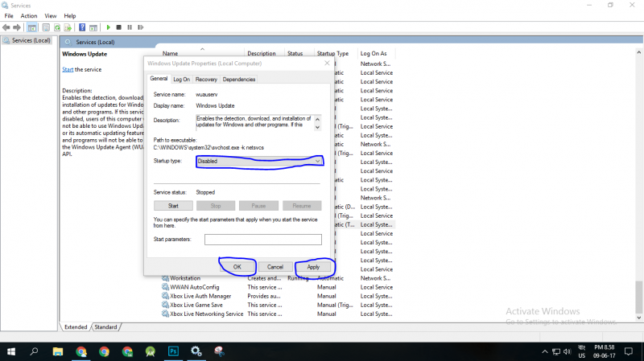
Task: Open File Explorer from the taskbar
Action: click(x=58, y=351)
